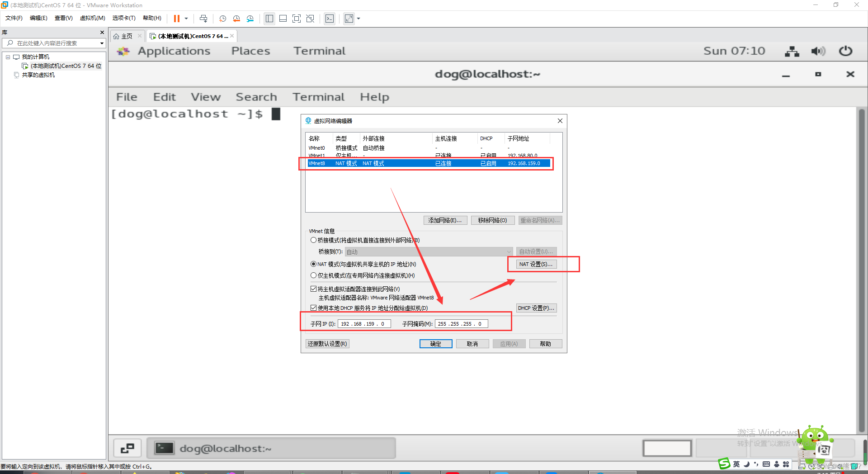The image size is (868, 474).
Task: Open the GNOME Places menu
Action: pyautogui.click(x=251, y=51)
